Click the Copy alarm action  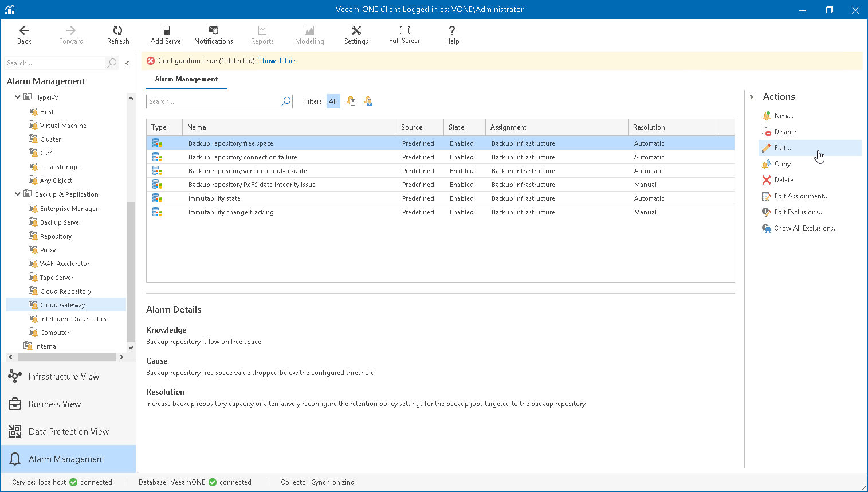click(782, 164)
